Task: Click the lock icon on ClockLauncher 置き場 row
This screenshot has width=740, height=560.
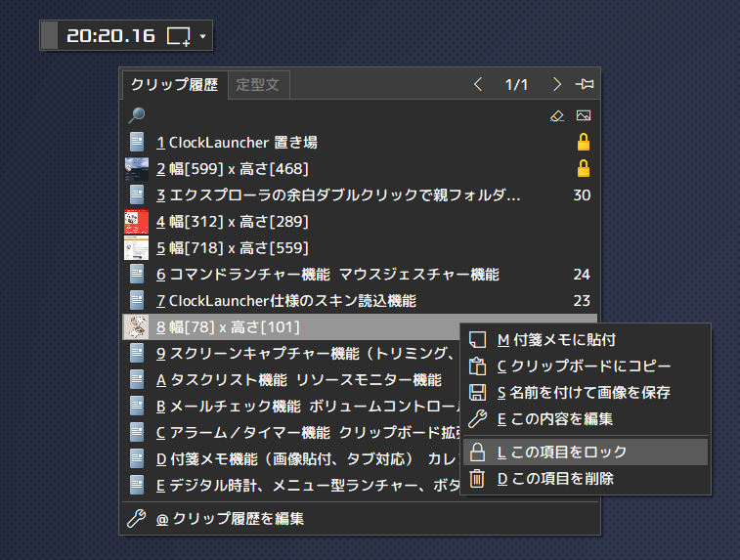Action: coord(584,142)
